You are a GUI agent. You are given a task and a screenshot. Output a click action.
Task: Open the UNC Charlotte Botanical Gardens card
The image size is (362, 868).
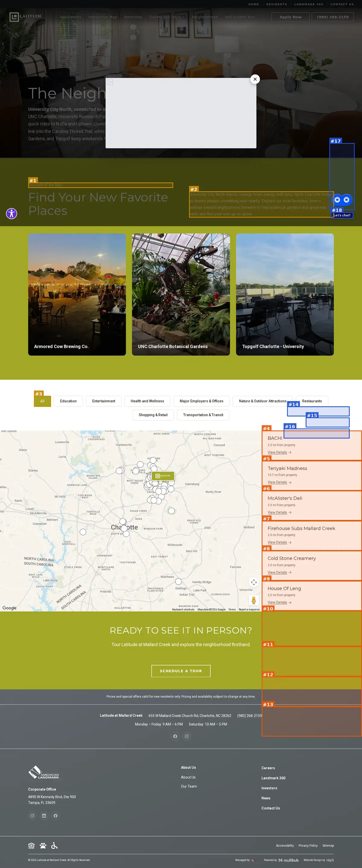pyautogui.click(x=181, y=294)
